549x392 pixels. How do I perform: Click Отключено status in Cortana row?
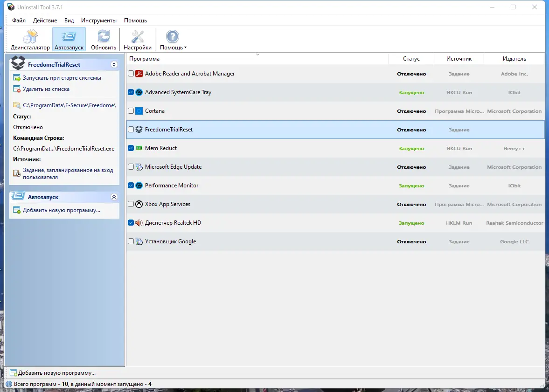click(x=411, y=111)
